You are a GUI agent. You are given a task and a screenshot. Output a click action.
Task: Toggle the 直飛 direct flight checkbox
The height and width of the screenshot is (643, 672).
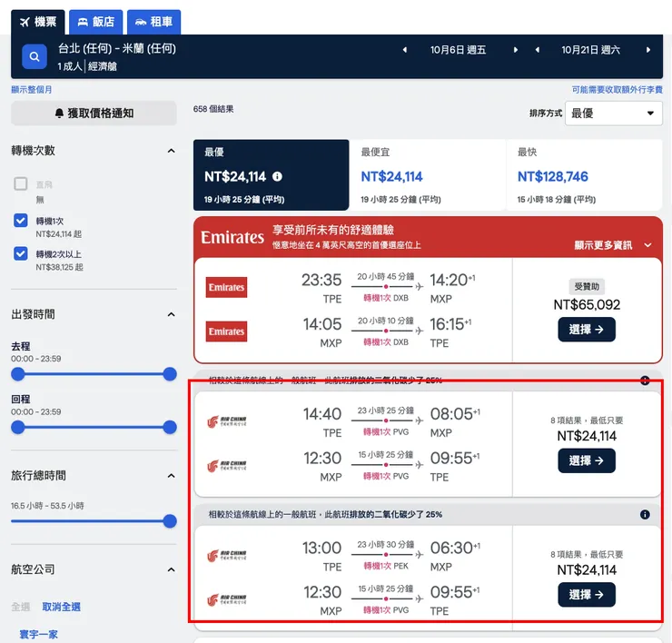click(21, 183)
